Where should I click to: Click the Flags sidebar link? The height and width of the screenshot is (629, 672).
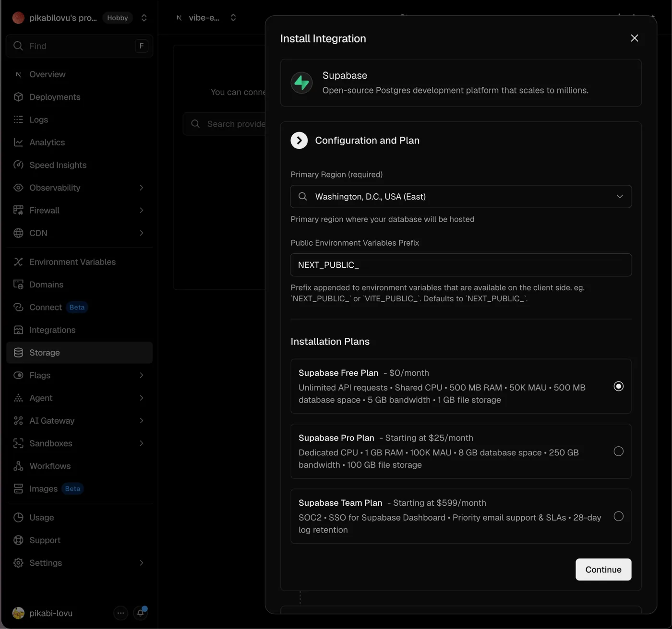pyautogui.click(x=79, y=375)
